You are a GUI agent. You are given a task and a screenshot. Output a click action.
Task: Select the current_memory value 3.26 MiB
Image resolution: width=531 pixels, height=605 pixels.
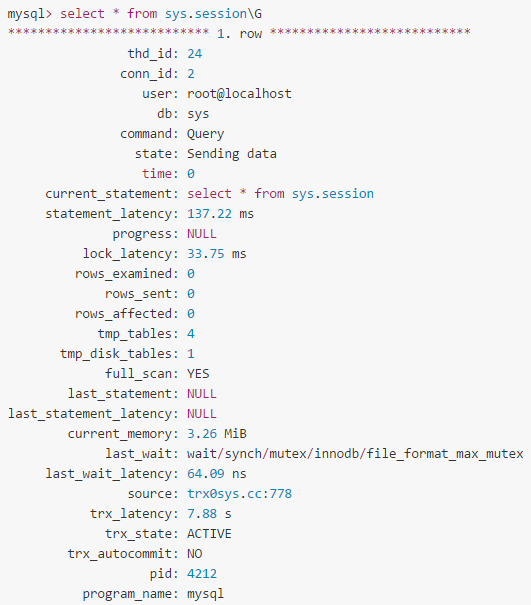point(216,434)
